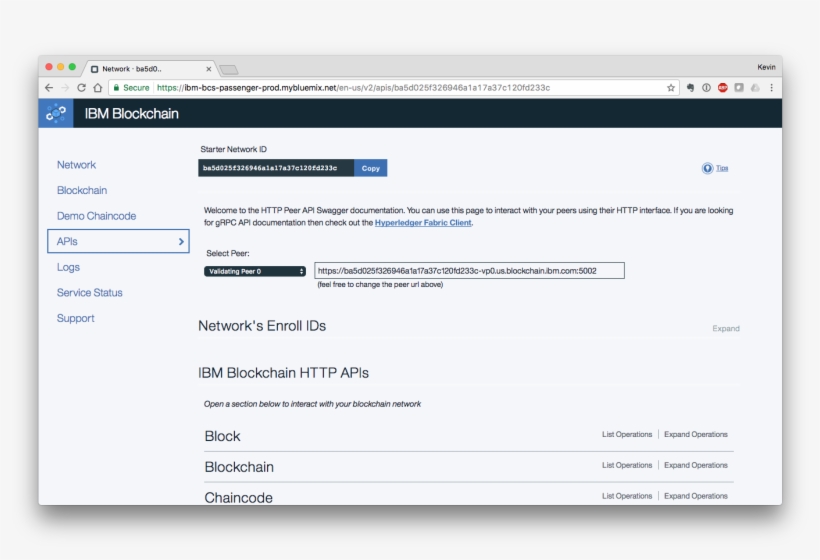Viewport: 820px width, 560px height.
Task: Open the Validating Peer 0 dropdown
Action: (x=255, y=271)
